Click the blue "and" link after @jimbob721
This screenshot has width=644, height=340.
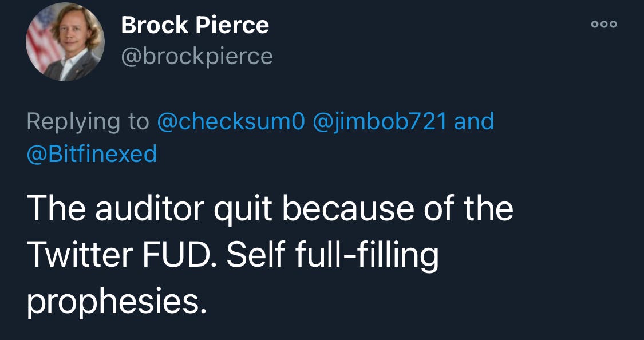click(473, 122)
